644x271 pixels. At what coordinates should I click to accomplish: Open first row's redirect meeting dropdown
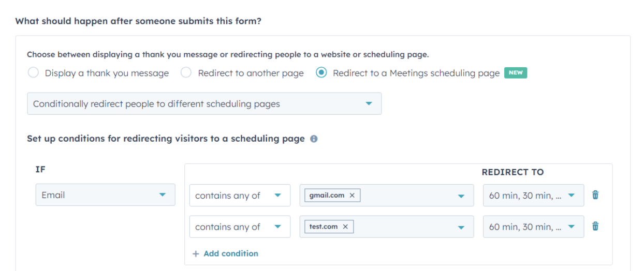click(533, 195)
